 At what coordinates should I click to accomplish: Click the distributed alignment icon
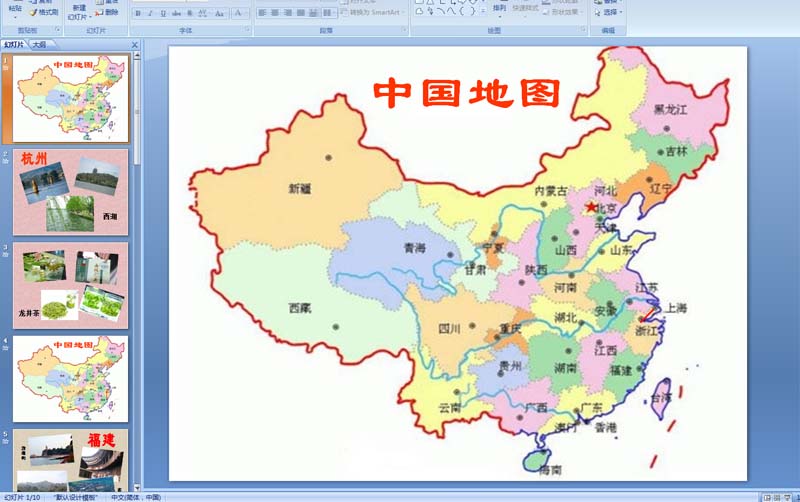click(314, 13)
